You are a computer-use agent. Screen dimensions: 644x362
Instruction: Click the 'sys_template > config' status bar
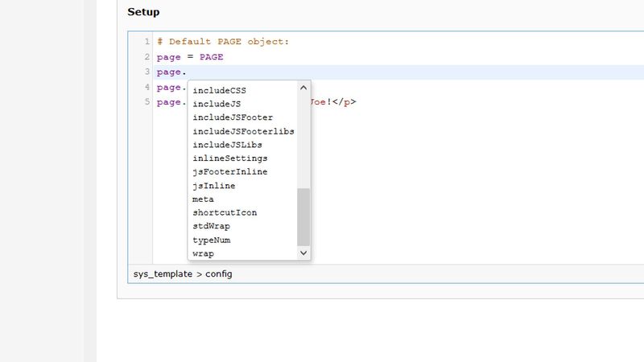pyautogui.click(x=183, y=274)
